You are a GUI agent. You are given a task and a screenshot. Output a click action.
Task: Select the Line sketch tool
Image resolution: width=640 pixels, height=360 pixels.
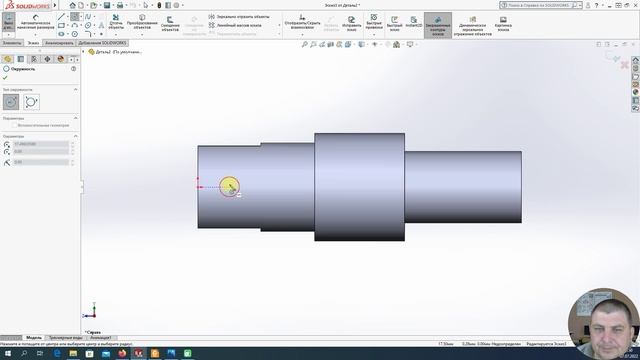coord(61,17)
